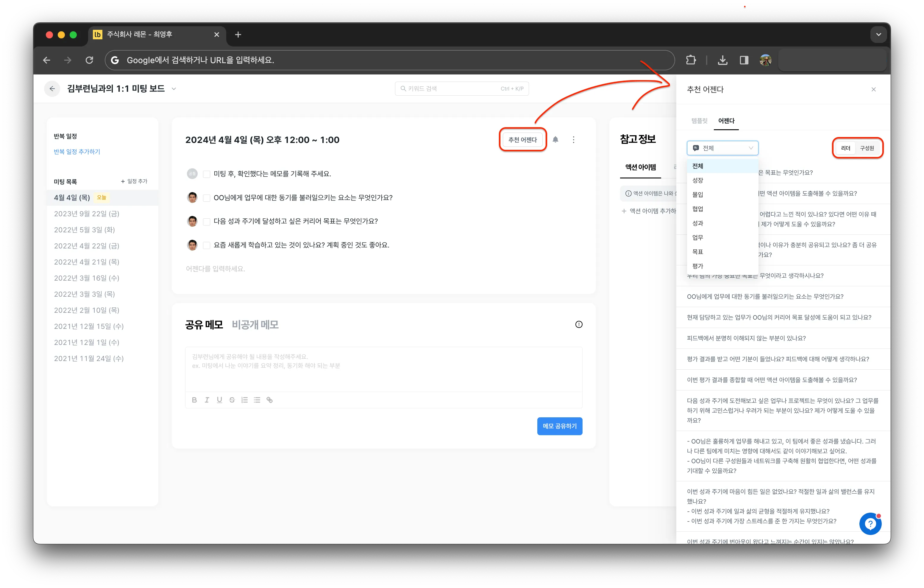Open the browser profile avatar
This screenshot has width=924, height=588.
766,60
